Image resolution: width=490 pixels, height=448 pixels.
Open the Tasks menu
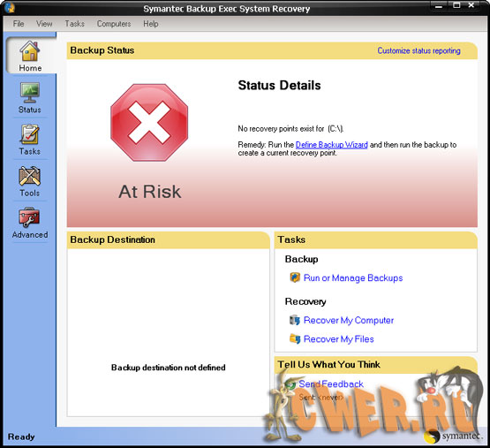75,24
